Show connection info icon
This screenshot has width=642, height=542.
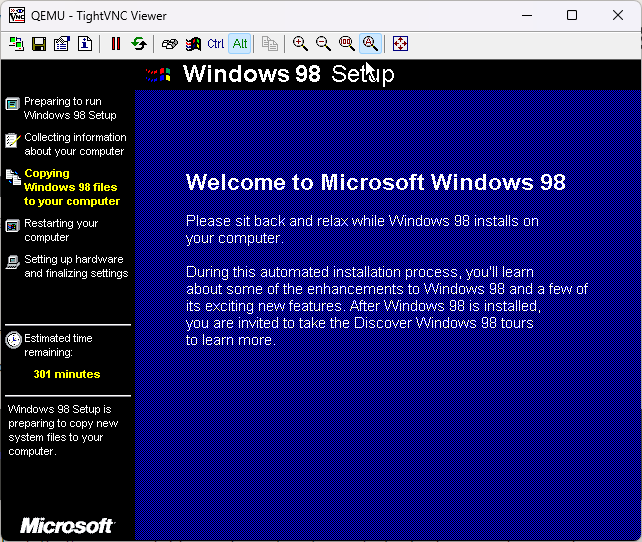(85, 44)
